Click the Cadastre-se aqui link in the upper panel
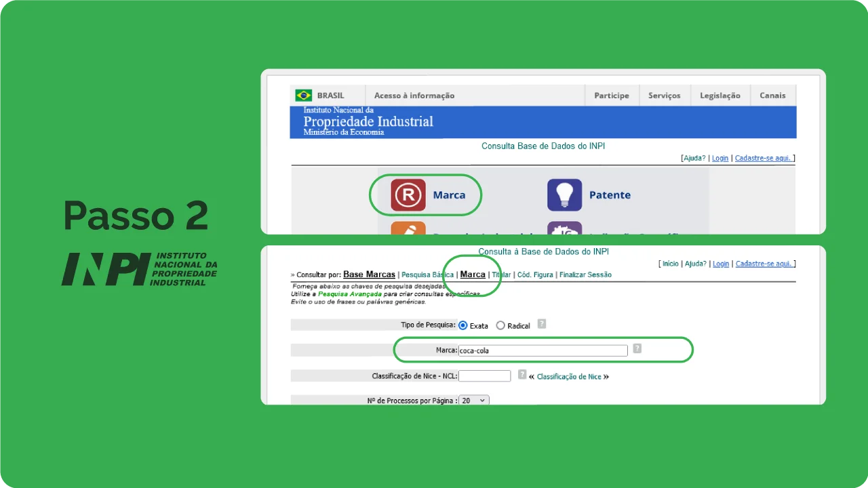This screenshot has width=868, height=488. tap(764, 158)
